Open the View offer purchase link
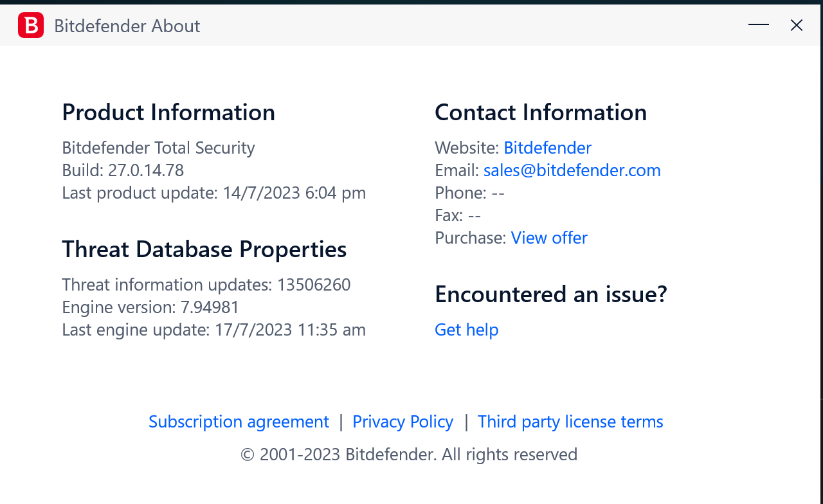823x504 pixels. pos(549,238)
